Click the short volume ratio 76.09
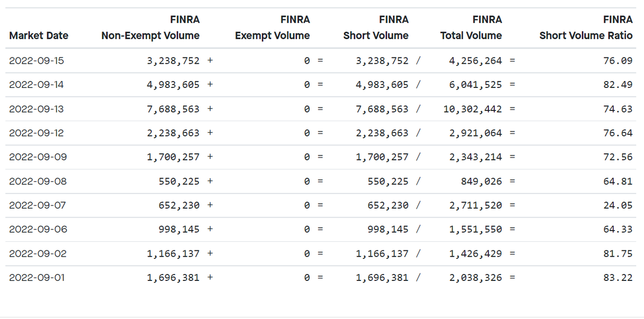 (618, 61)
